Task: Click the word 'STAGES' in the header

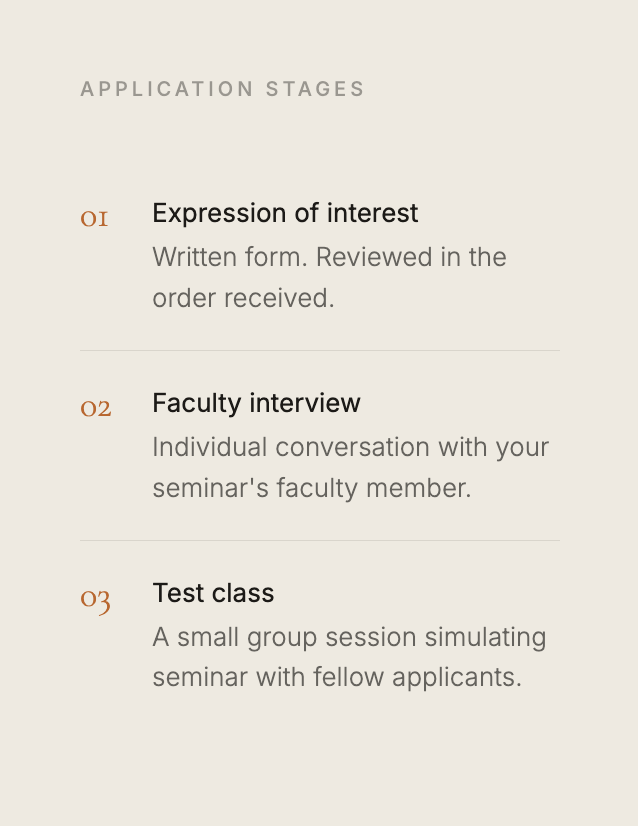Action: coord(315,89)
